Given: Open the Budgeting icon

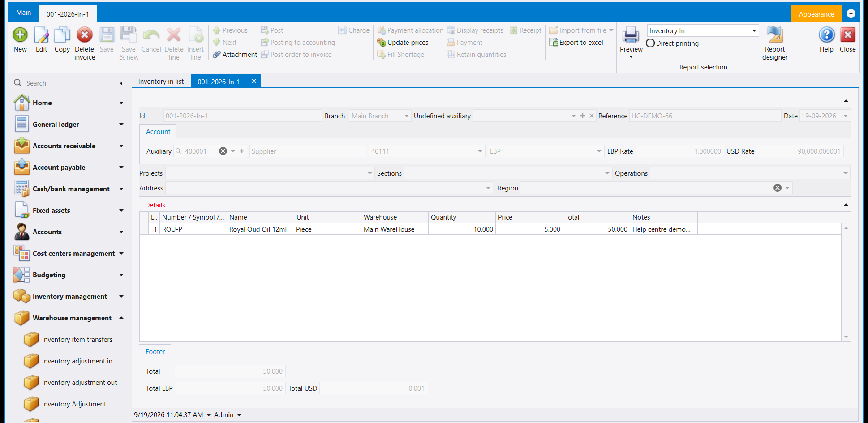Looking at the screenshot, I should coord(22,275).
